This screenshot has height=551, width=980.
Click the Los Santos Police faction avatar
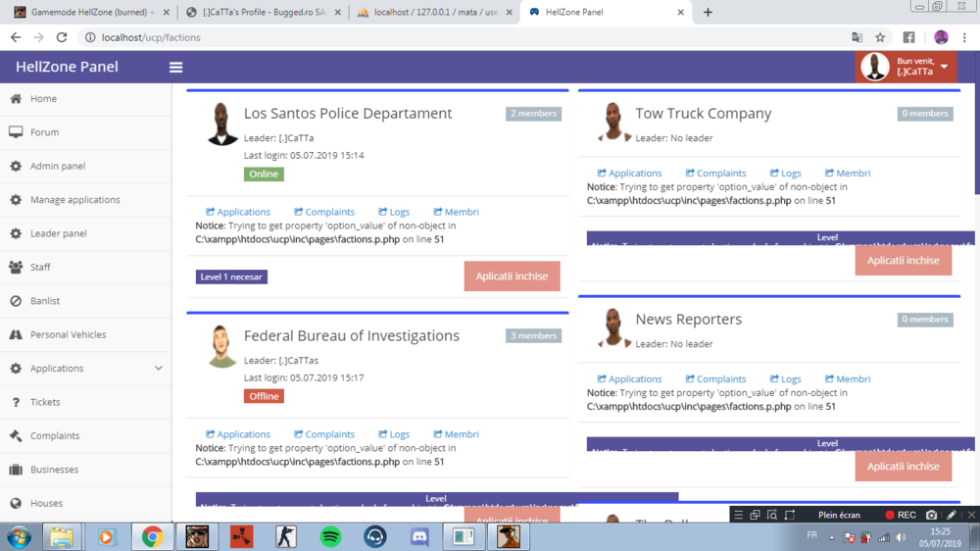point(221,124)
